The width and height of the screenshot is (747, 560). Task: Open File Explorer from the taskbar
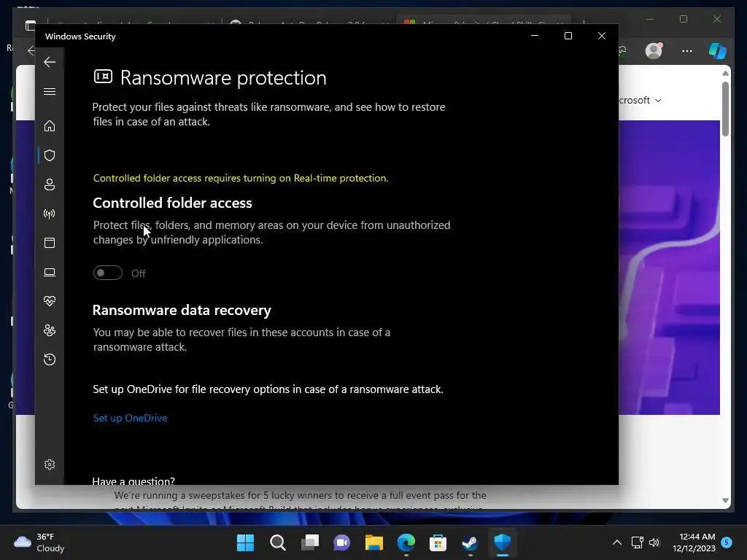374,542
